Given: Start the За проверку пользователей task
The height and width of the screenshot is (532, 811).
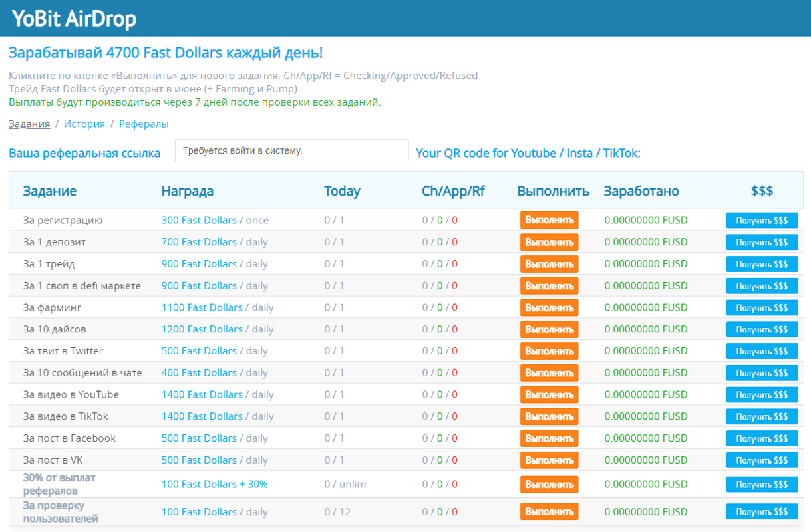Looking at the screenshot, I should click(549, 512).
